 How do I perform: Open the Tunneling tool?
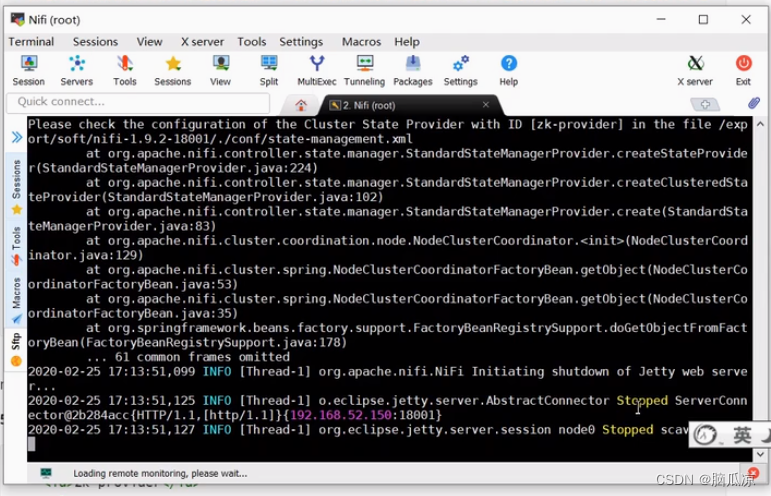coord(364,71)
